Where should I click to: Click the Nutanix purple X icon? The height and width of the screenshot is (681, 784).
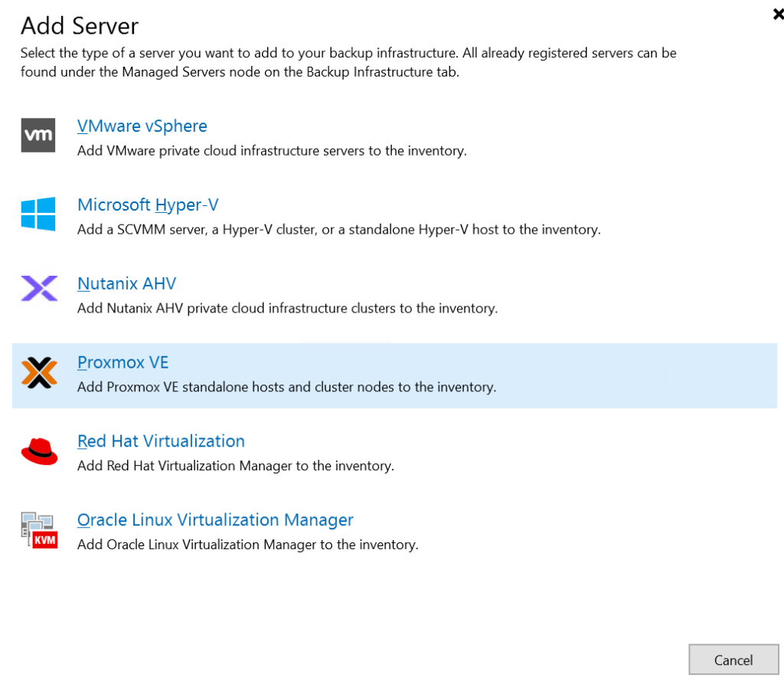(39, 288)
